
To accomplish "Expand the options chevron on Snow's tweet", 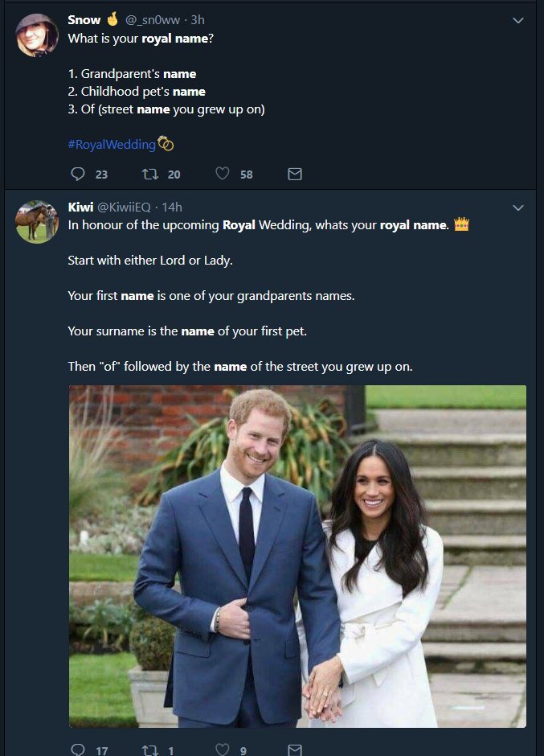I will point(518,21).
